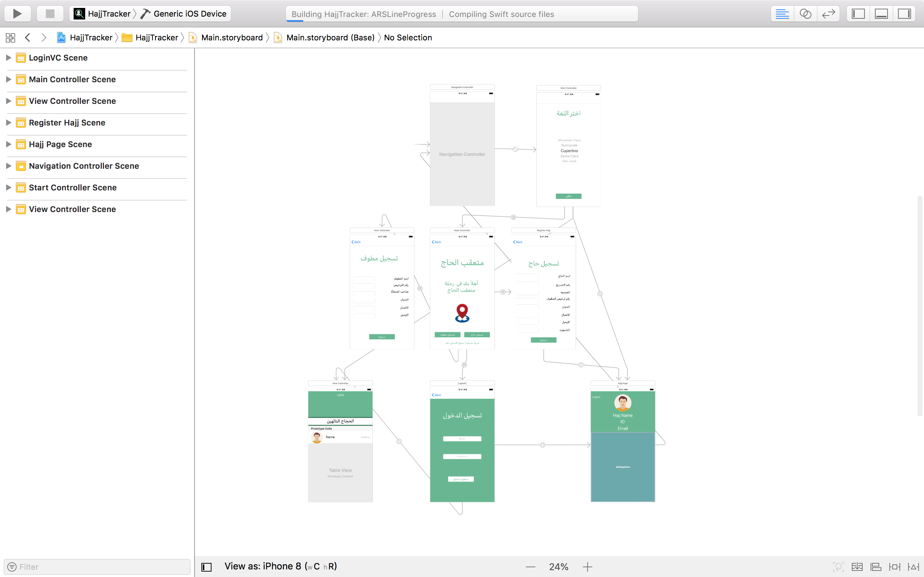Go back in editor history
Viewport: 924px width, 577px height.
click(27, 38)
